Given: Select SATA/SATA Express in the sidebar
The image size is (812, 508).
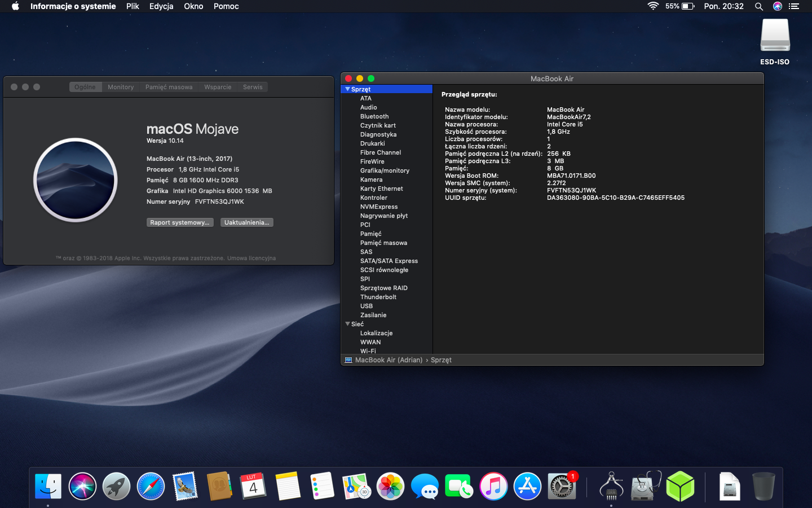Looking at the screenshot, I should pos(389,261).
